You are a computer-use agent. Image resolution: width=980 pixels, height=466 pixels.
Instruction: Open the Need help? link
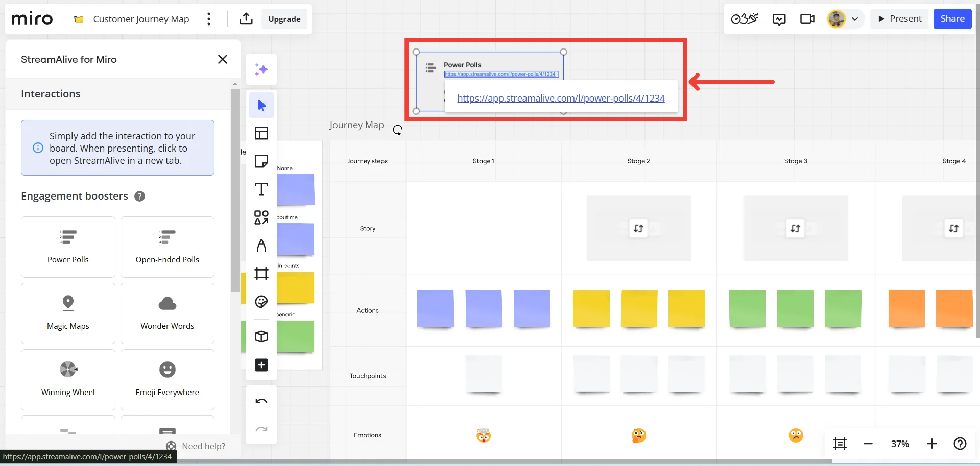(203, 446)
